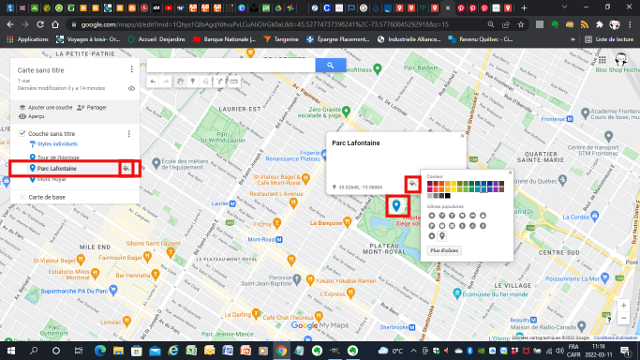Select the star icon in third icon row
Image resolution: width=640 pixels, height=360 pixels.
[x=432, y=236]
